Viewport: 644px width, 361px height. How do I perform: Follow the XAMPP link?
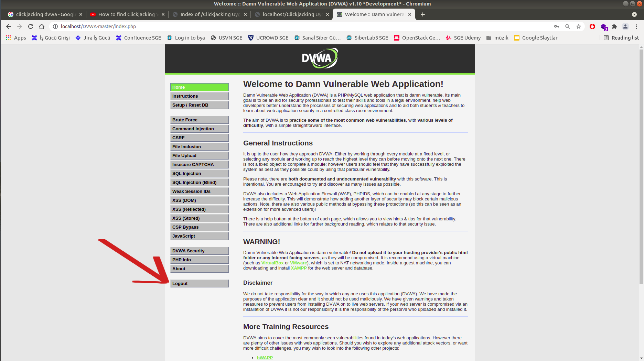[299, 268]
